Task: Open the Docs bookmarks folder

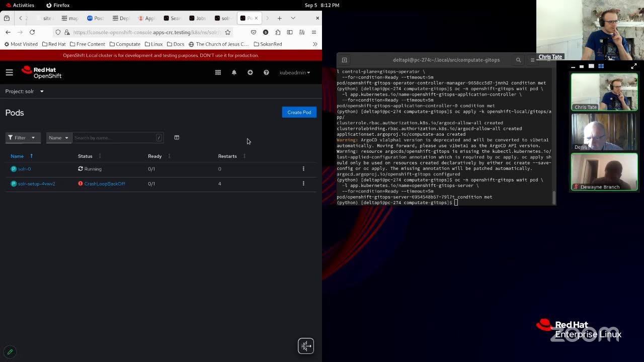Action: pyautogui.click(x=176, y=44)
